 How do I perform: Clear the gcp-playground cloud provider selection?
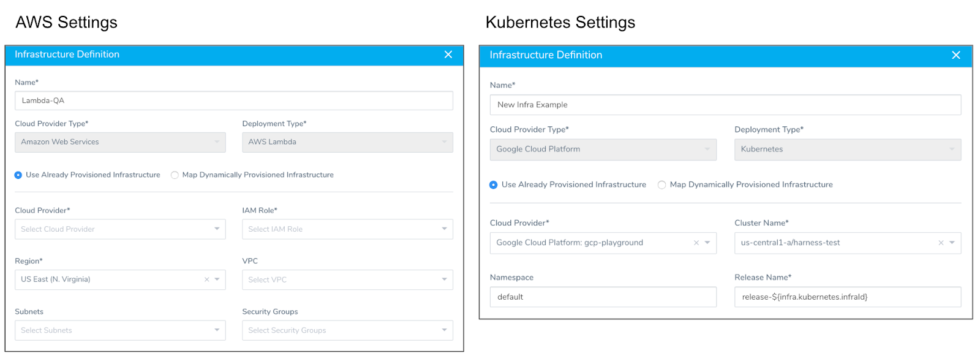coord(696,243)
